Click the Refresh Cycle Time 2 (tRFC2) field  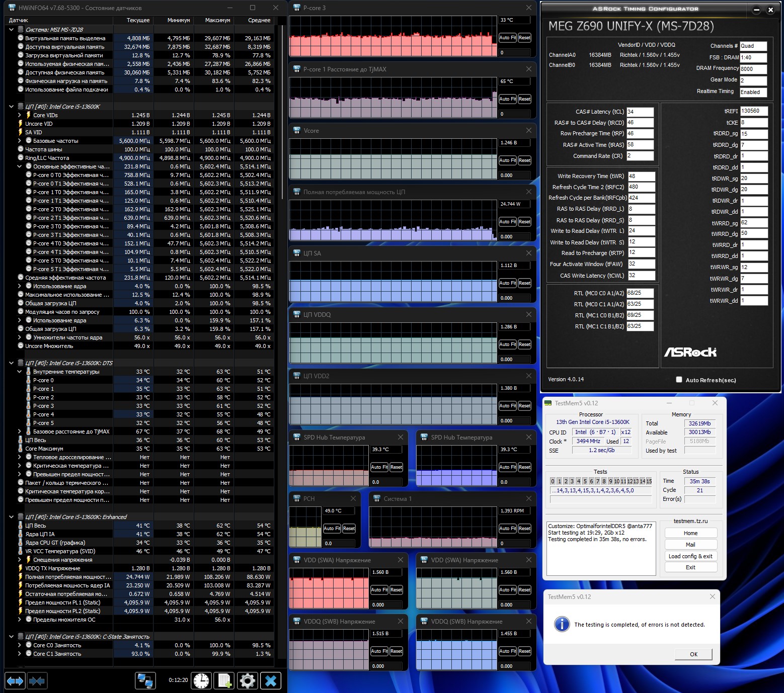pos(641,187)
